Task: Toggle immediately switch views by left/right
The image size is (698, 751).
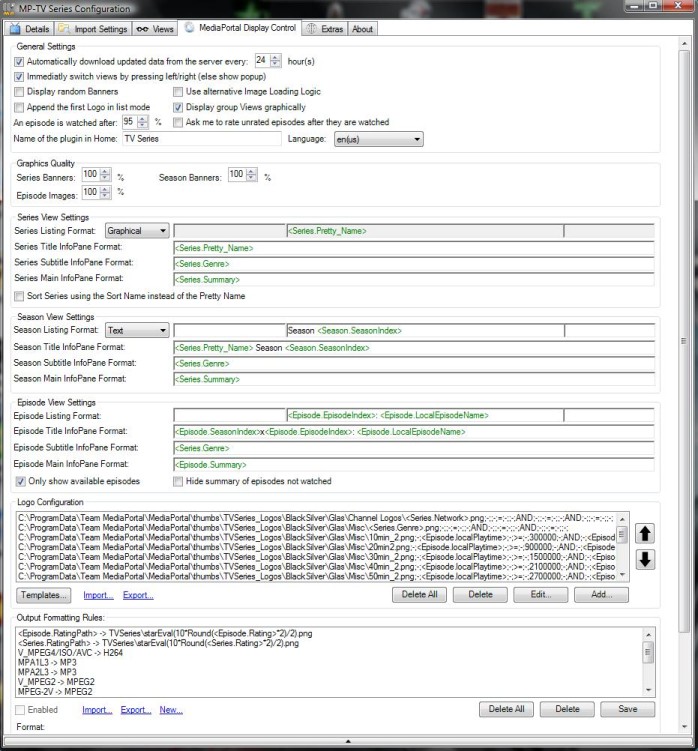Action: pos(19,77)
